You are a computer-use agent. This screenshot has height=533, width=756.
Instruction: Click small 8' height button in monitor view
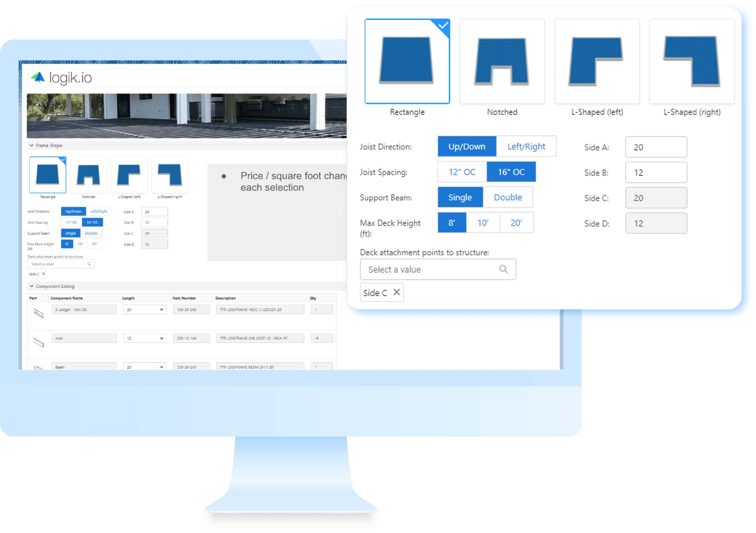pos(67,244)
